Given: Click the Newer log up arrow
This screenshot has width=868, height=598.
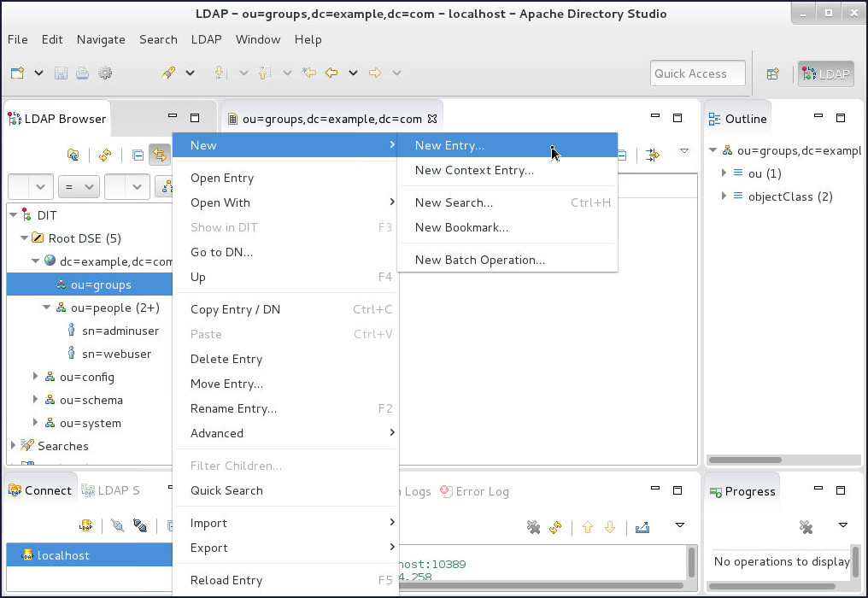Looking at the screenshot, I should coord(588,528).
